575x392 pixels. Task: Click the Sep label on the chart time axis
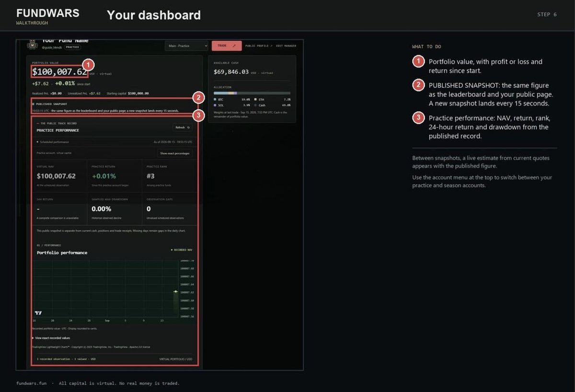(107, 321)
